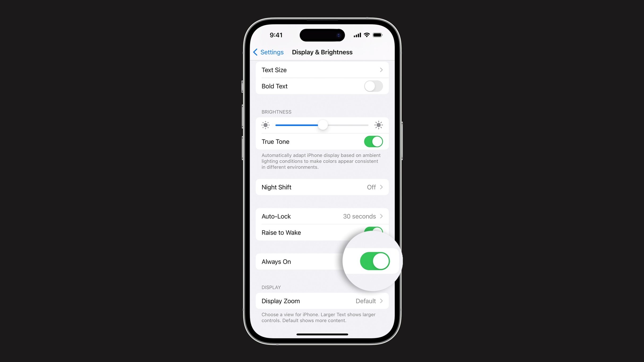Expand the Night Shift settings row
644x362 pixels.
[x=322, y=187]
